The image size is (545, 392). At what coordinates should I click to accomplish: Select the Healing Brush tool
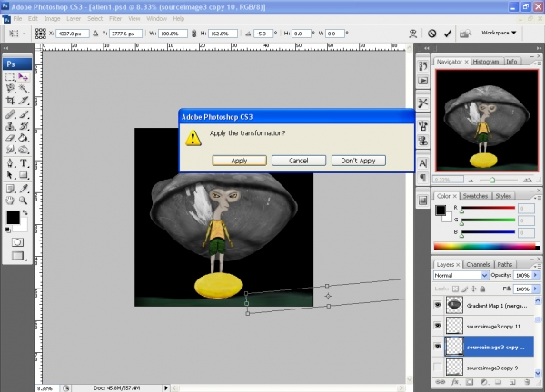[10, 114]
